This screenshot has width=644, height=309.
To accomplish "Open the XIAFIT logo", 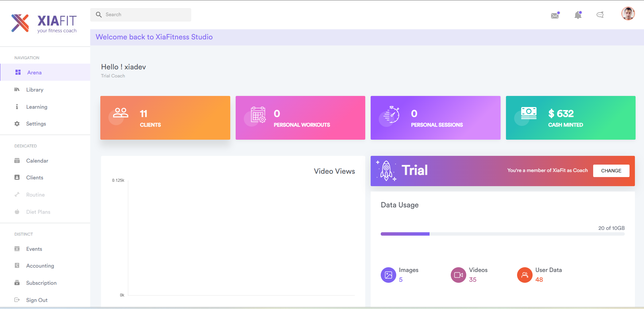I will coord(44,23).
